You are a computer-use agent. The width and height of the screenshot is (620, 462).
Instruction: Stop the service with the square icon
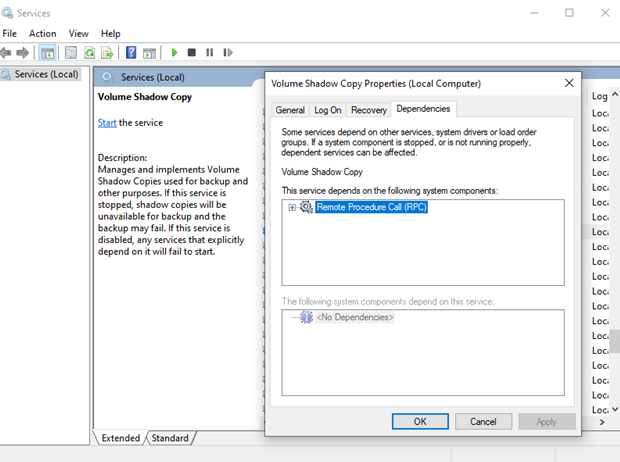tap(192, 53)
